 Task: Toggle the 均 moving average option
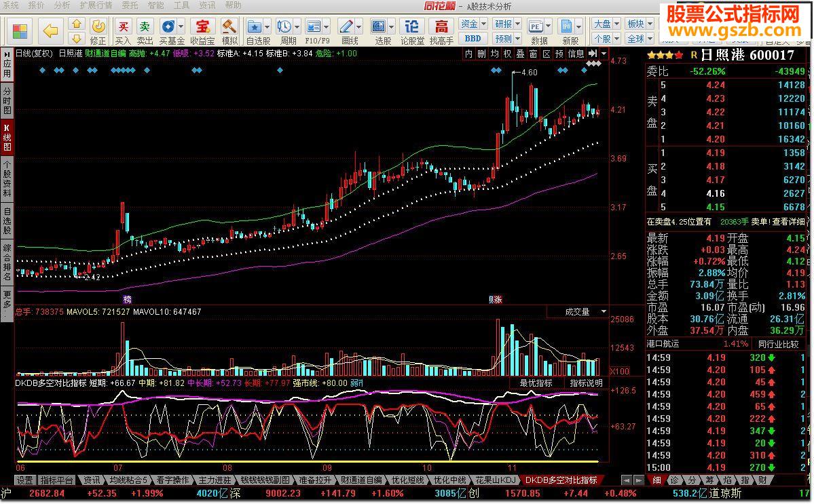pyautogui.click(x=494, y=54)
